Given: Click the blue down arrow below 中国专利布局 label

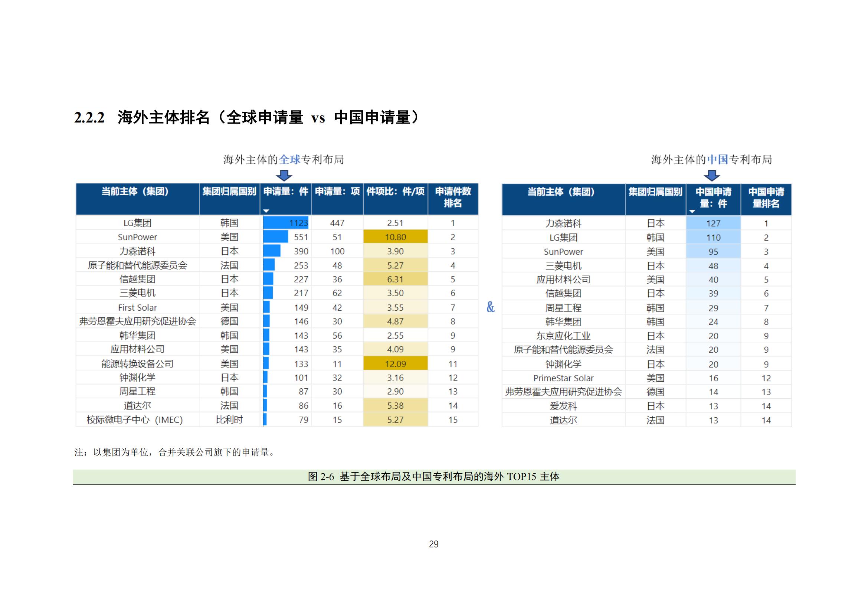Looking at the screenshot, I should pyautogui.click(x=712, y=176).
